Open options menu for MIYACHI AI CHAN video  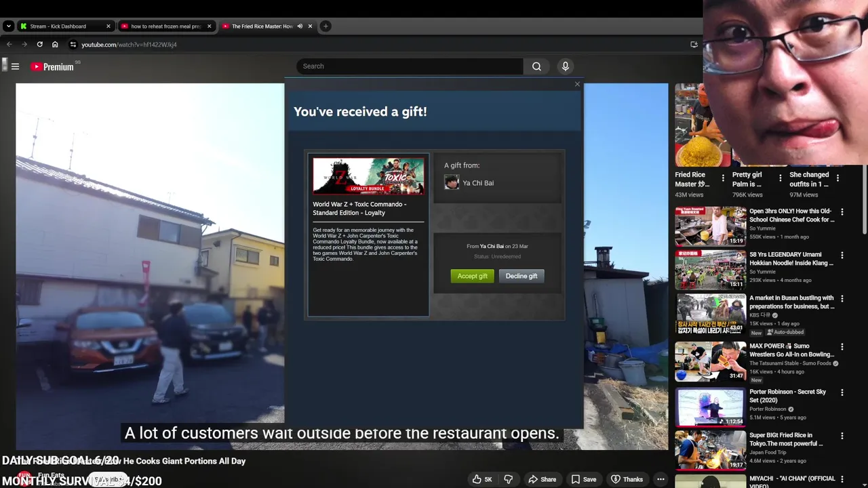point(842,479)
